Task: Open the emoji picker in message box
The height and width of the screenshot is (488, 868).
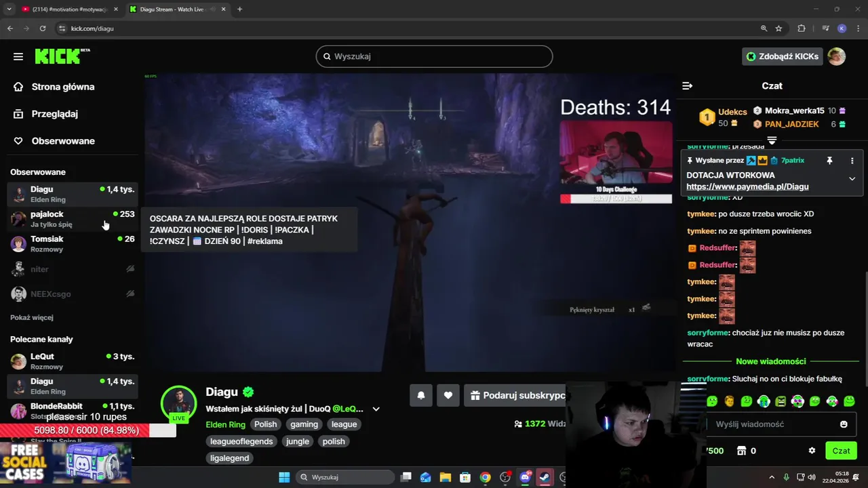Action: coord(844,424)
